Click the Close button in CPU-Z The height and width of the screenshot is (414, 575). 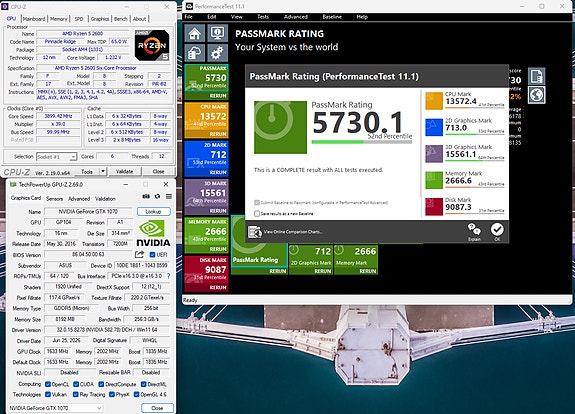158,171
